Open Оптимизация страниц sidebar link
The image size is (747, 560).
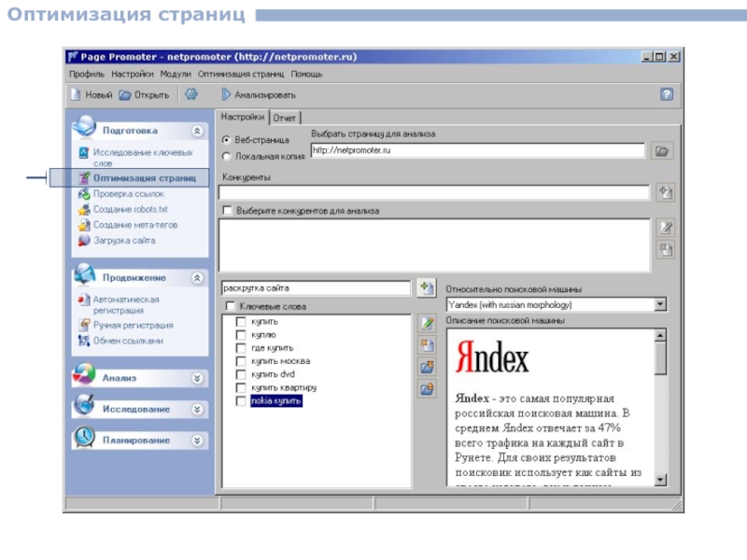point(145,177)
